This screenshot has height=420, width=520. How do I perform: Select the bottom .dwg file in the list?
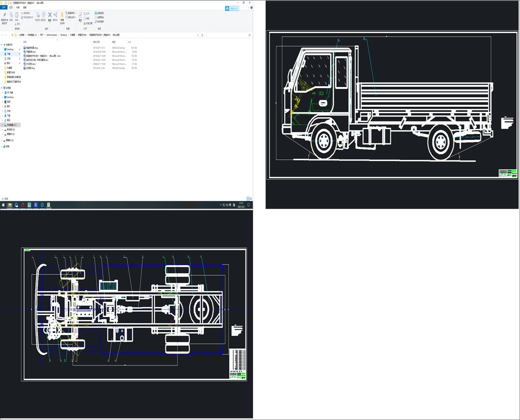click(x=29, y=68)
